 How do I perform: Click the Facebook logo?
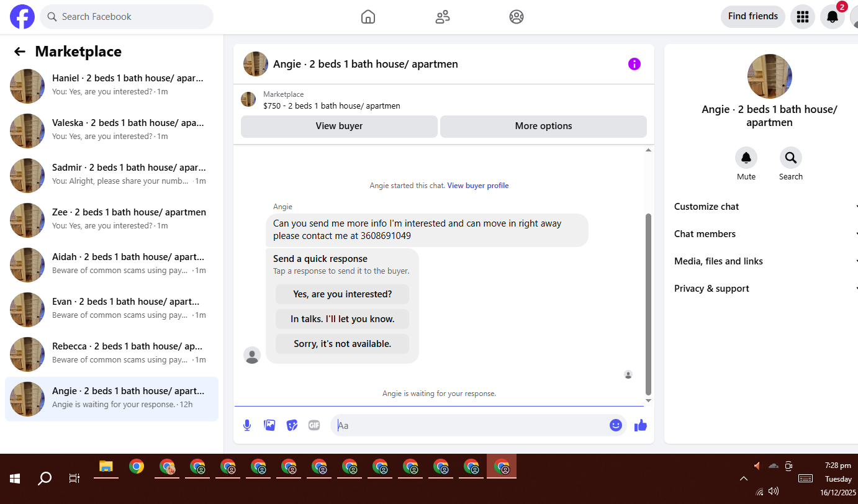(22, 17)
